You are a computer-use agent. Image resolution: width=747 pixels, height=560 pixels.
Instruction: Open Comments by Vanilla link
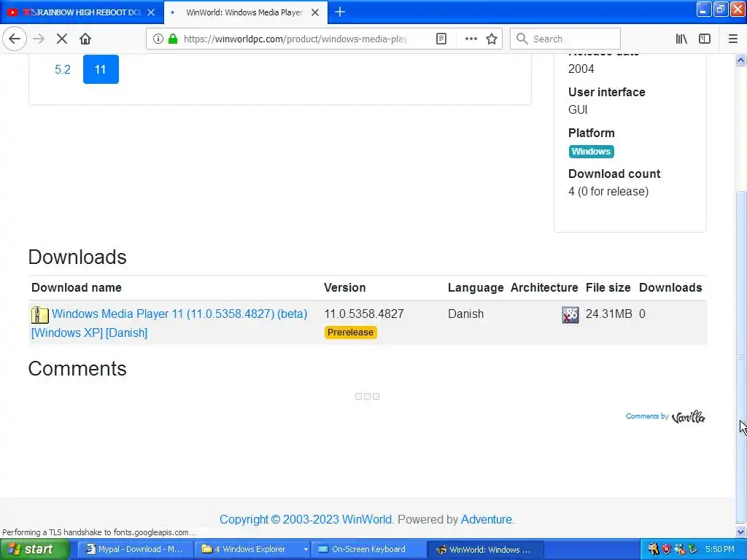665,416
